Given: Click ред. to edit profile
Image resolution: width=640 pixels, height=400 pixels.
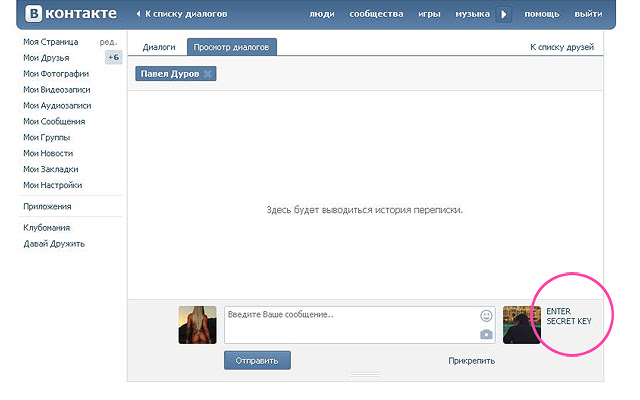Looking at the screenshot, I should (108, 42).
